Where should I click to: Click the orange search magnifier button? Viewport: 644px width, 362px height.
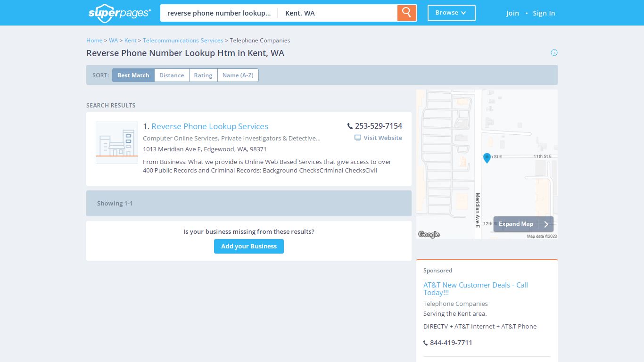click(407, 13)
